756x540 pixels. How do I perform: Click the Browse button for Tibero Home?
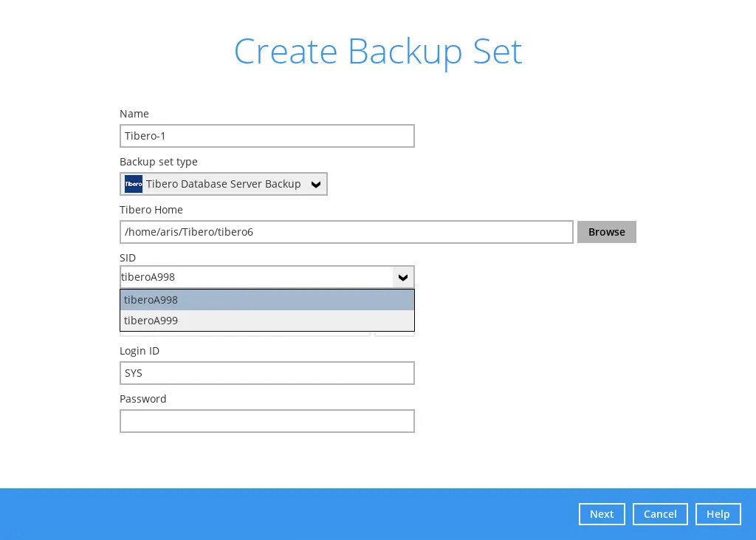pos(606,232)
